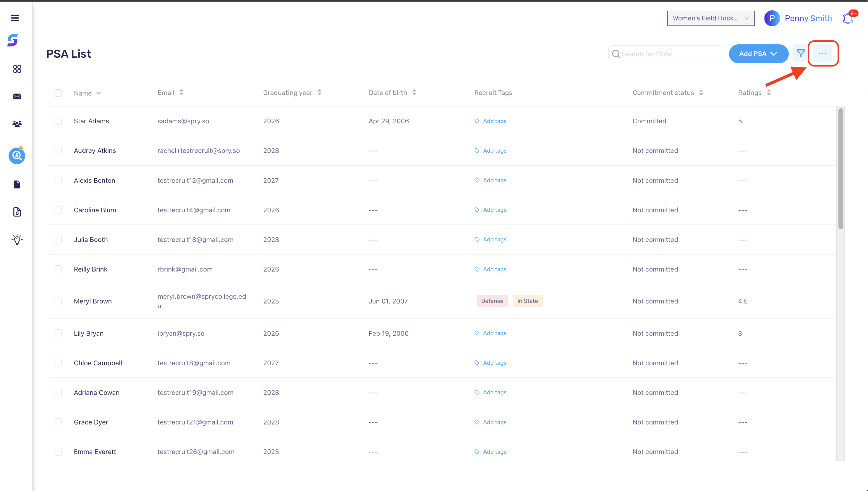
Task: Check the Meryl Brown row checkbox
Action: (x=58, y=301)
